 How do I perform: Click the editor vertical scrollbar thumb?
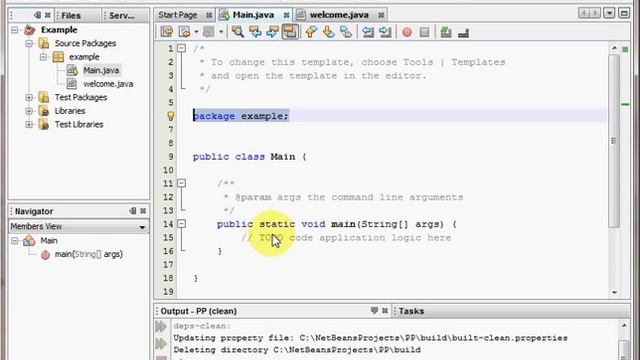[614, 141]
